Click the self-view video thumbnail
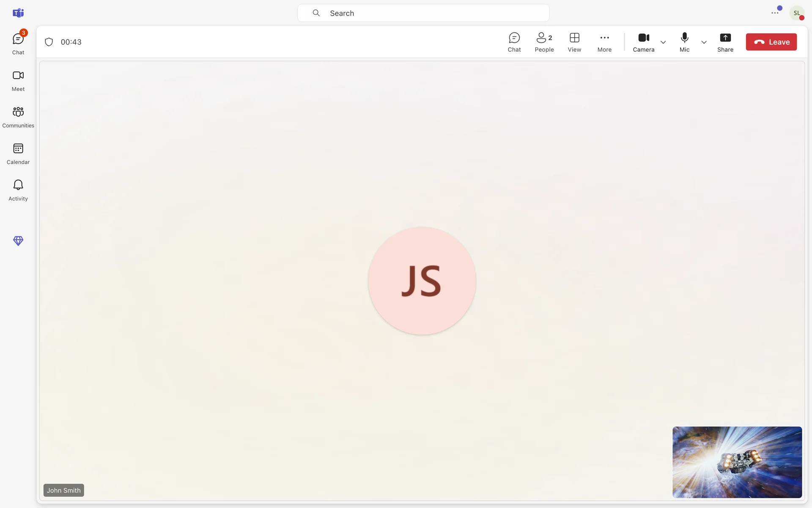 (737, 462)
